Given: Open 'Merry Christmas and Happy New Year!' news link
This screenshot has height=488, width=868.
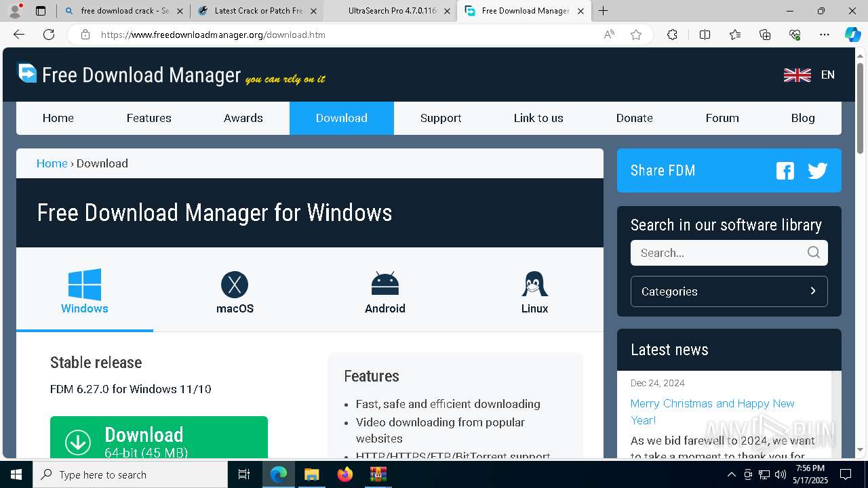Looking at the screenshot, I should coord(712,411).
